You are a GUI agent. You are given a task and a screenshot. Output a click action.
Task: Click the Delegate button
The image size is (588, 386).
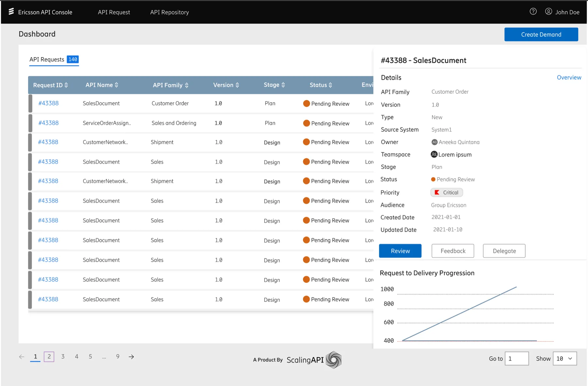click(x=504, y=251)
